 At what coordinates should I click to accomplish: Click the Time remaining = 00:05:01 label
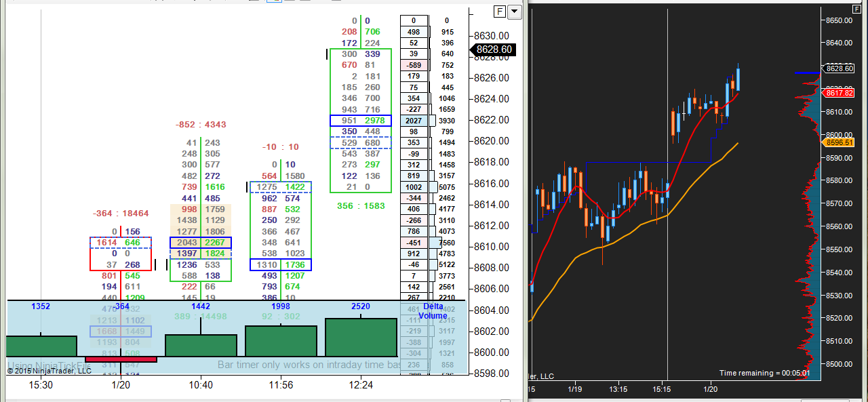point(764,373)
